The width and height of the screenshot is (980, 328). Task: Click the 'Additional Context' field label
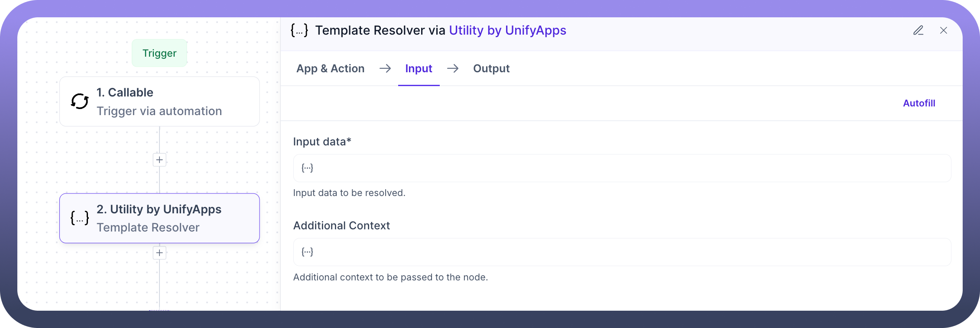pos(341,225)
